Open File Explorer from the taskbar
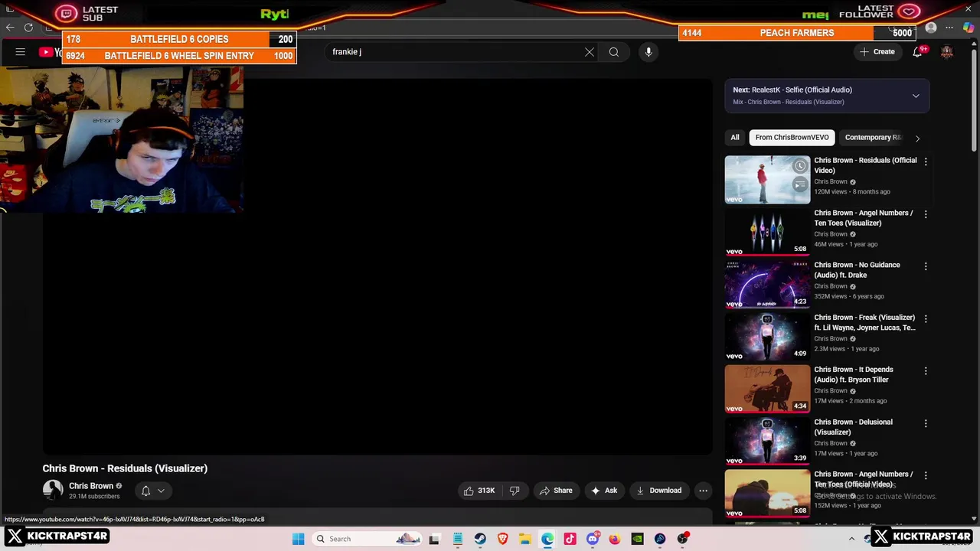This screenshot has height=551, width=980. [x=524, y=539]
